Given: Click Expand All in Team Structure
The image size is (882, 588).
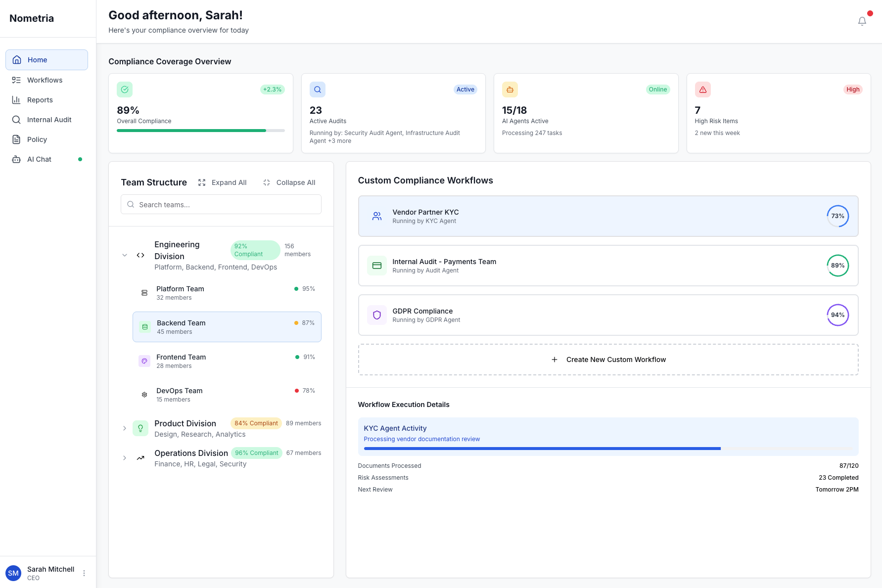Looking at the screenshot, I should 222,182.
